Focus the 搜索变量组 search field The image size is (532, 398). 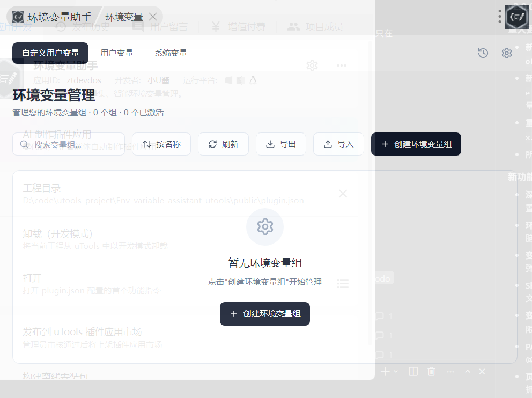69,144
